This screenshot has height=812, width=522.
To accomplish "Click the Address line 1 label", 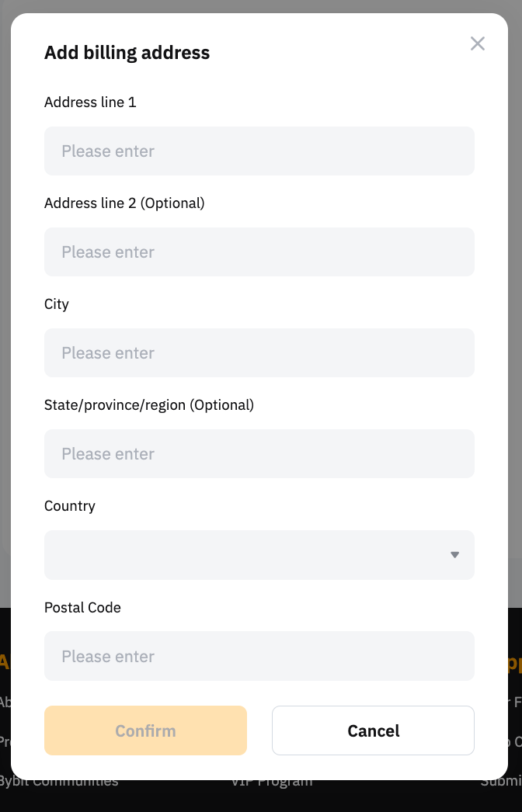I will coord(90,102).
